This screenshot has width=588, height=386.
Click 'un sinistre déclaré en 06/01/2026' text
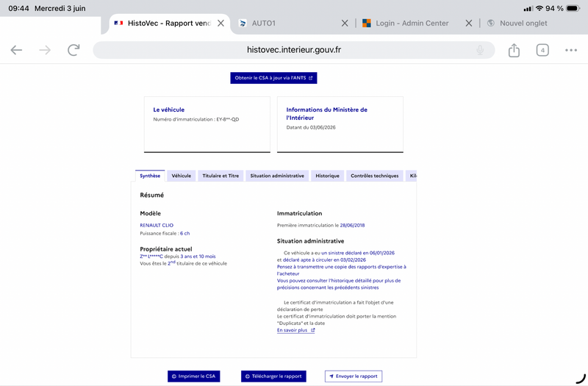click(358, 253)
